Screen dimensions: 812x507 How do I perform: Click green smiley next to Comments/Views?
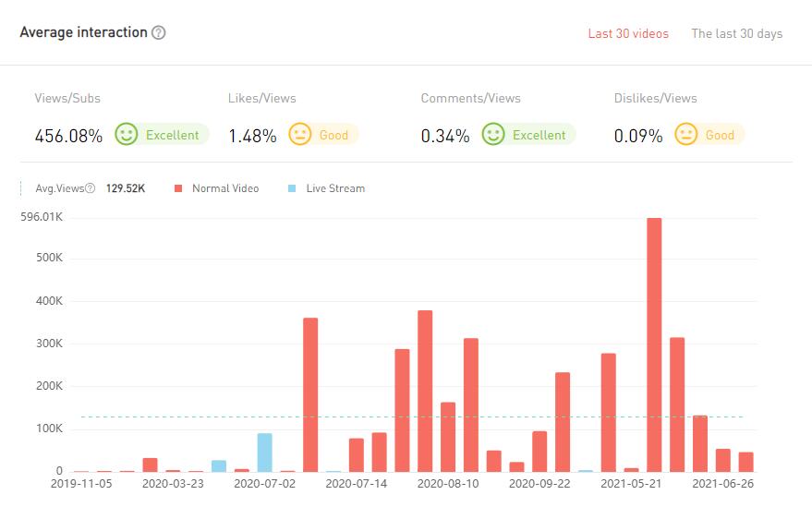click(x=493, y=135)
